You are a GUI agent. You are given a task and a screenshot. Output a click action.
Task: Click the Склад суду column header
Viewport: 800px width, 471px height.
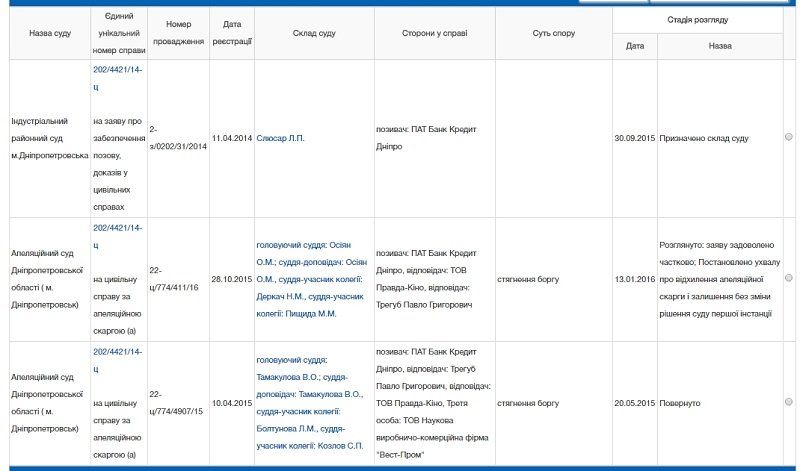[x=314, y=33]
